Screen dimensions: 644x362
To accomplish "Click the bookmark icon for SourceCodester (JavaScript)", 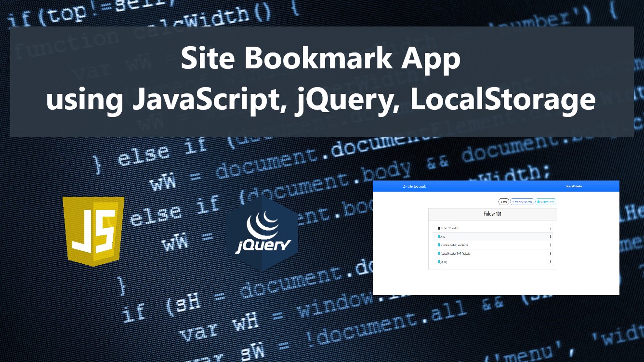I will click(439, 245).
